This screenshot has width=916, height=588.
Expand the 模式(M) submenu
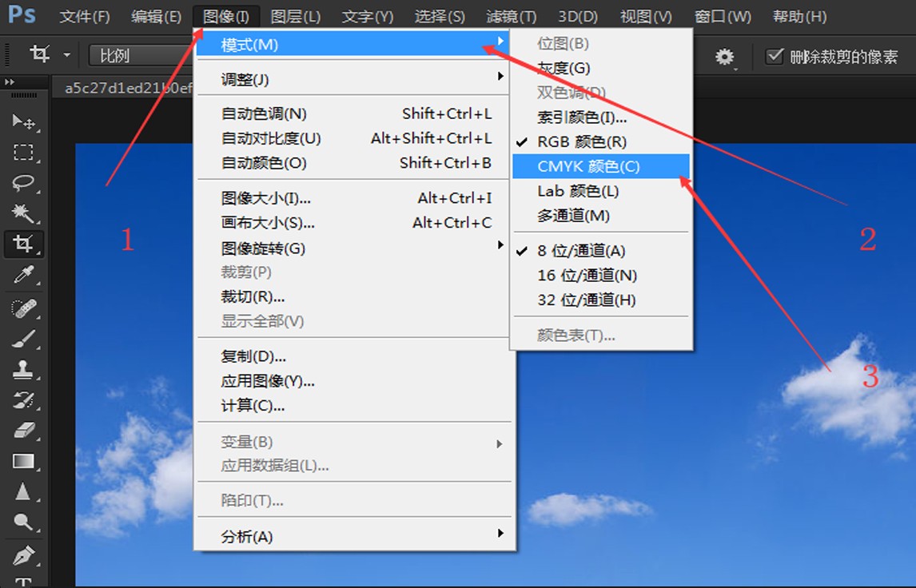click(353, 45)
